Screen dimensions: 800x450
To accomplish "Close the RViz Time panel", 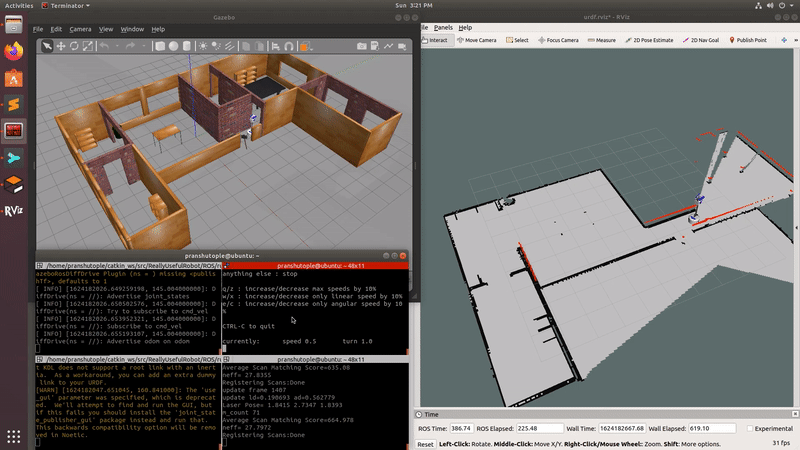I will (x=795, y=414).
